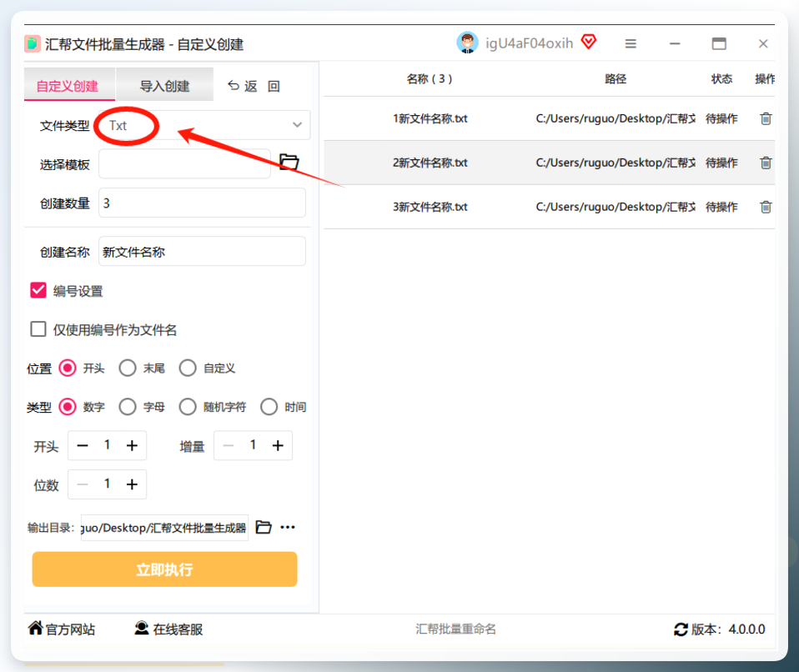Select 自定义 position radio button
Screen dimensions: 799x672
click(188, 368)
